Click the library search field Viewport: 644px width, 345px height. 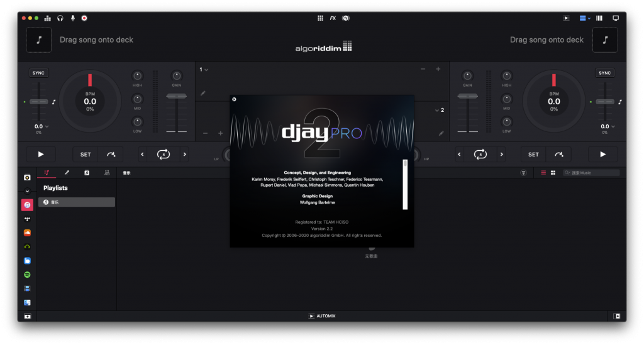[591, 173]
